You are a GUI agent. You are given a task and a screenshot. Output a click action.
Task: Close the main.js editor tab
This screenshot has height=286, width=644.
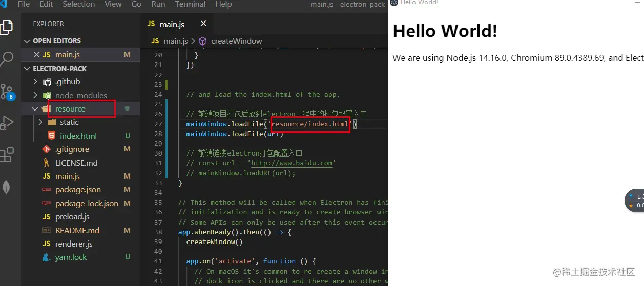pos(203,24)
